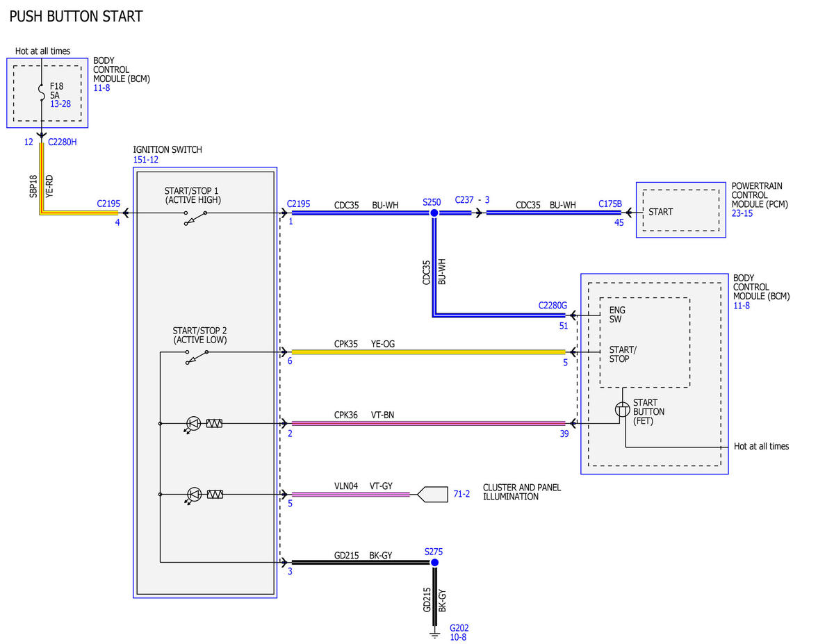Open the 23-15 PCM reference link

pyautogui.click(x=742, y=213)
